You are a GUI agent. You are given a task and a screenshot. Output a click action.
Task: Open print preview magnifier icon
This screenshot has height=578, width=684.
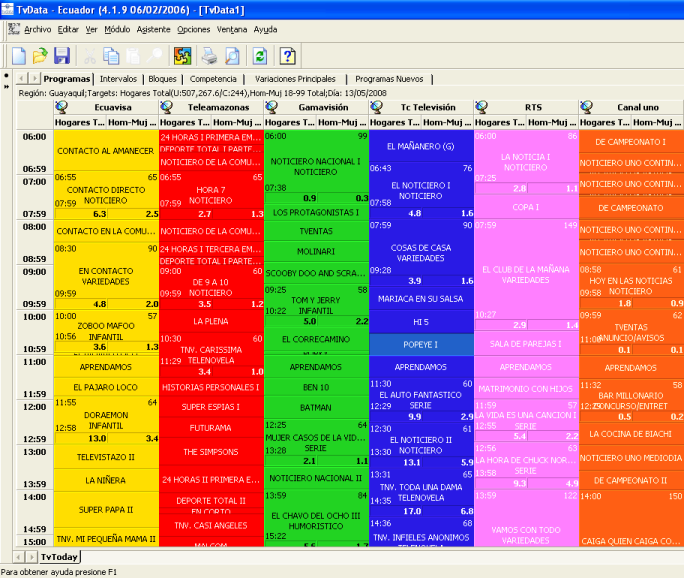(232, 56)
